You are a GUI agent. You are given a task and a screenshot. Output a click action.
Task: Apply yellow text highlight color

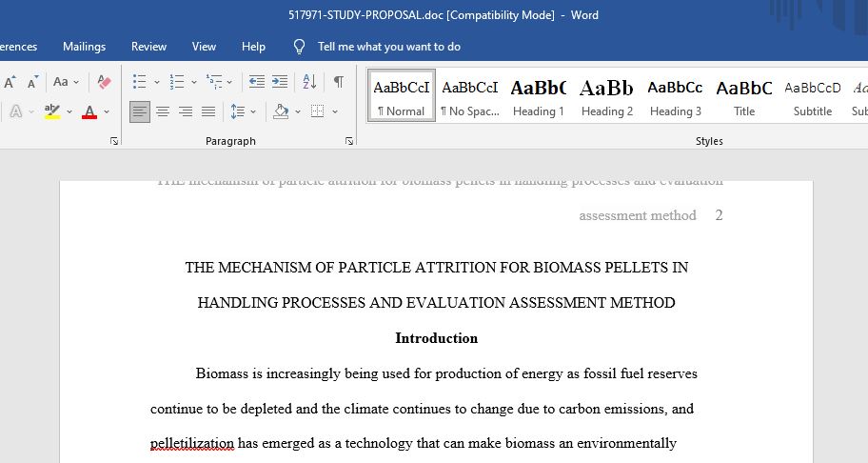click(52, 111)
